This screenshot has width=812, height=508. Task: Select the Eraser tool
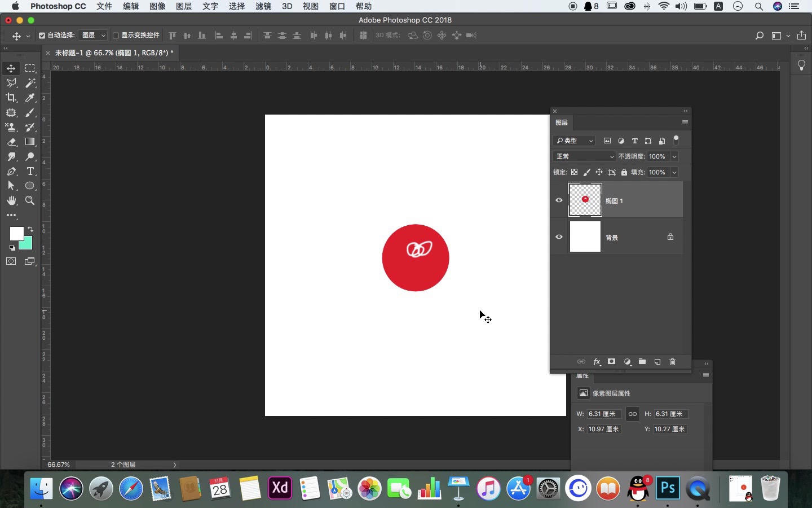(x=11, y=142)
